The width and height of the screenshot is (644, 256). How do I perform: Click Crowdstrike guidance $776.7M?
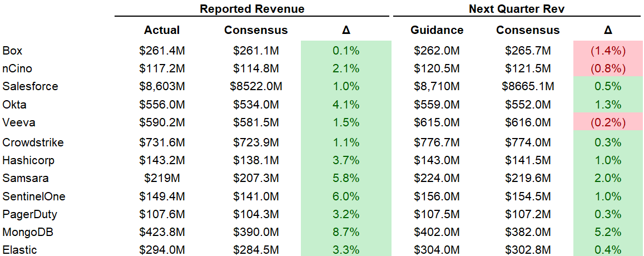click(437, 142)
